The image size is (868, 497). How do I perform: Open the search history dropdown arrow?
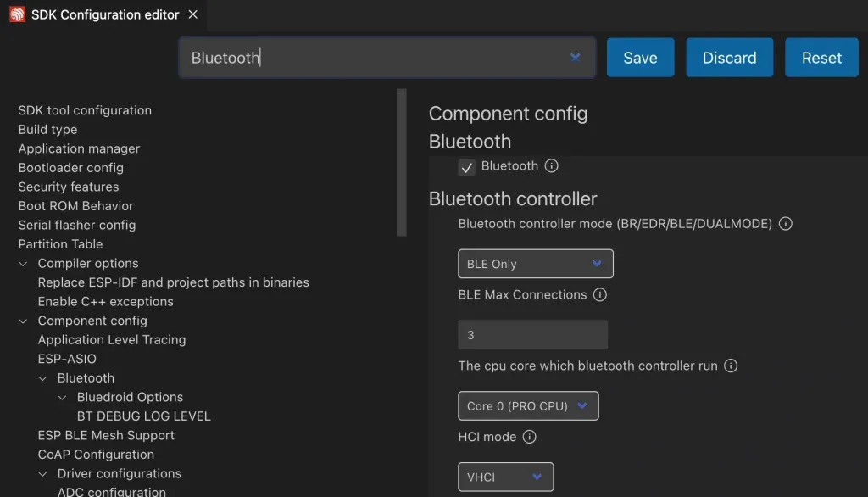pyautogui.click(x=576, y=58)
